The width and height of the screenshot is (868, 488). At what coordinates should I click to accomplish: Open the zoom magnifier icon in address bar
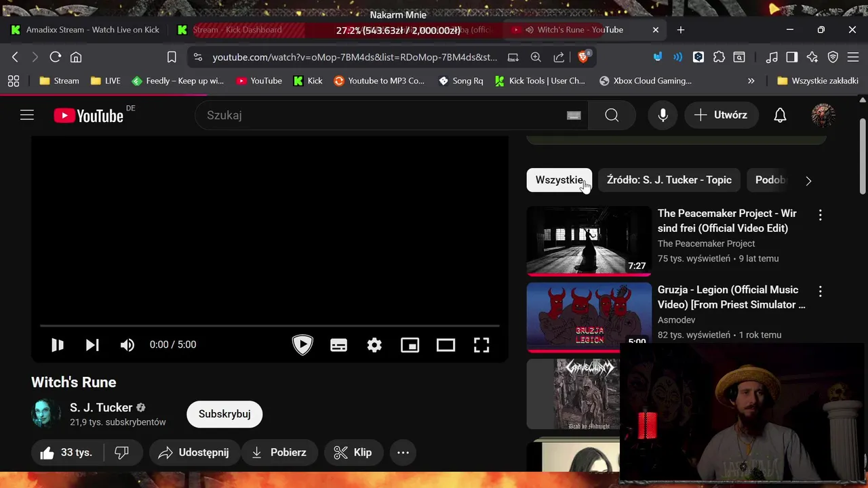pos(536,58)
